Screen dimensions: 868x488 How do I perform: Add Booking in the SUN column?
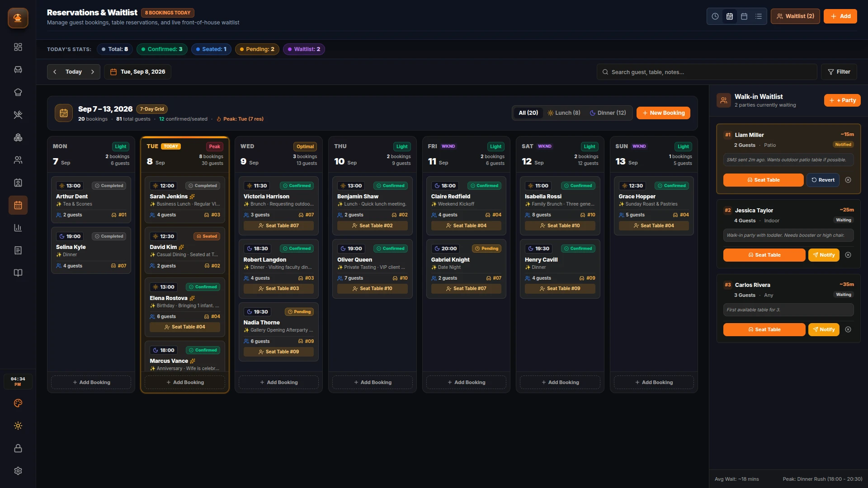654,382
